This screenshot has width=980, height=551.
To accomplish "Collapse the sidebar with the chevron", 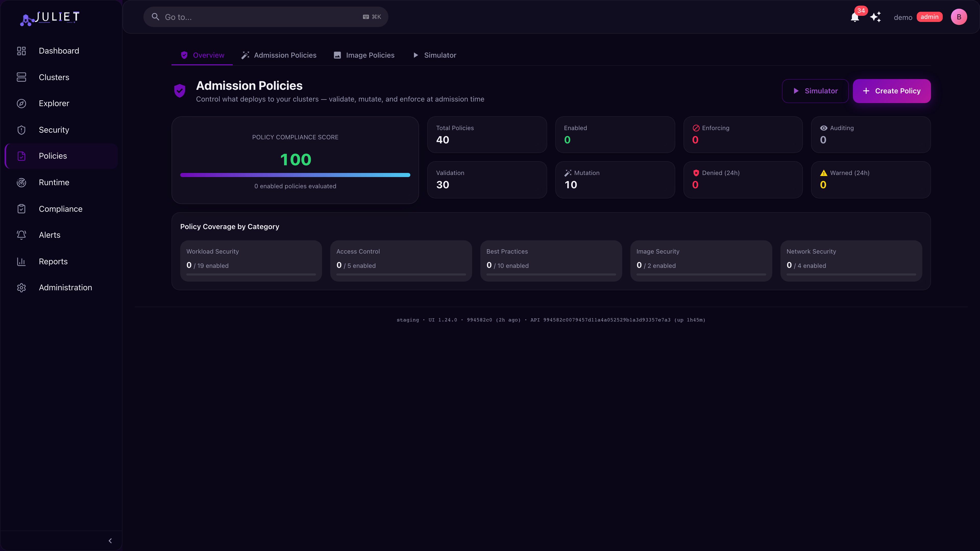I will (110, 540).
